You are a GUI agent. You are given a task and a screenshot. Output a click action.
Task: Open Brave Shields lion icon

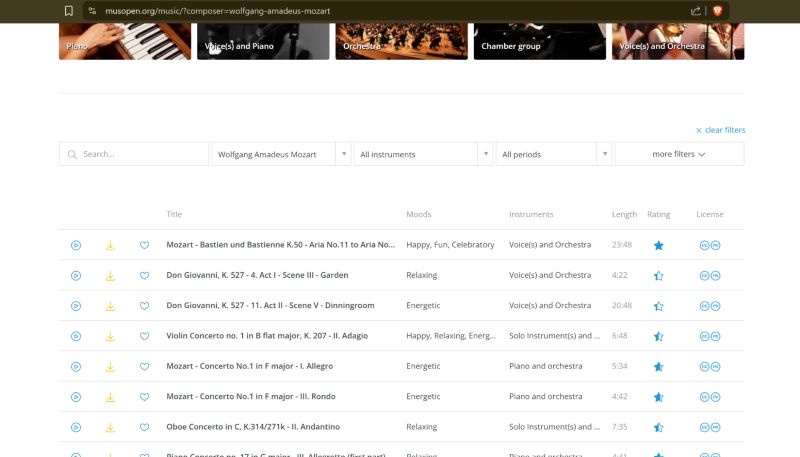tap(717, 11)
